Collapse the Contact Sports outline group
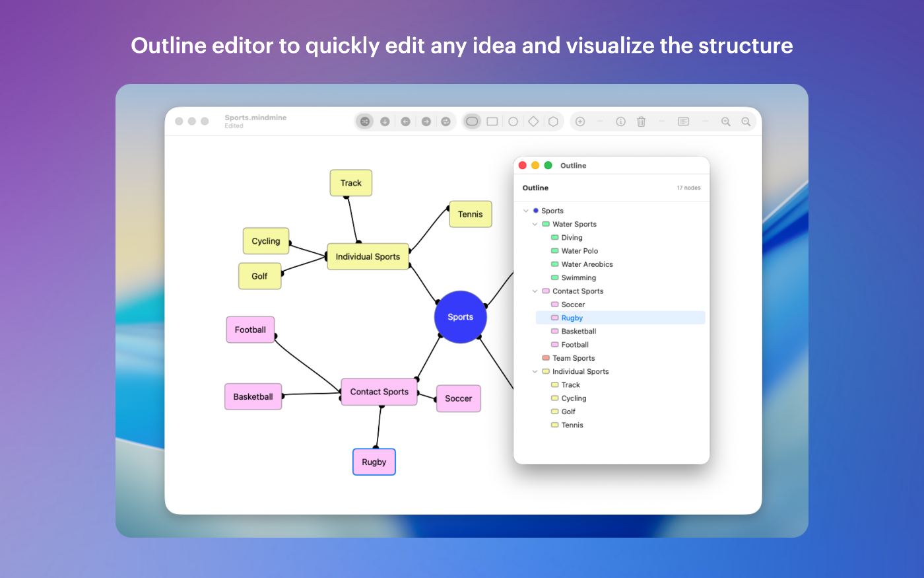The height and width of the screenshot is (578, 924). (535, 291)
